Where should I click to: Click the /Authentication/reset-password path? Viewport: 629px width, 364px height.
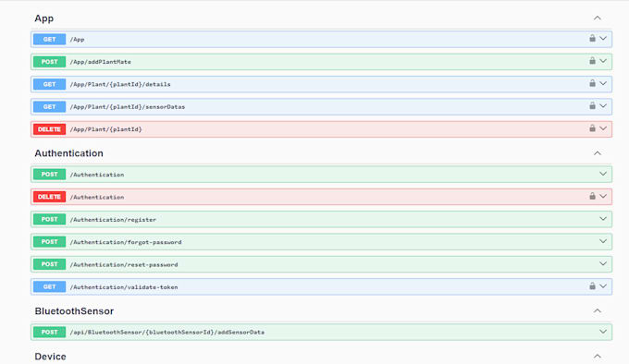(x=124, y=265)
